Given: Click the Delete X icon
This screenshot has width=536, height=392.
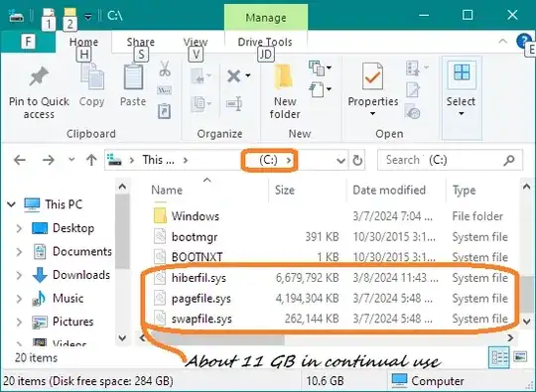Looking at the screenshot, I should (234, 76).
